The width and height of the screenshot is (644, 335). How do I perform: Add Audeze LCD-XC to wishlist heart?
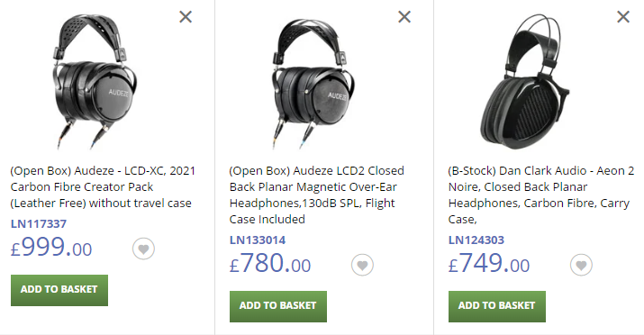143,249
